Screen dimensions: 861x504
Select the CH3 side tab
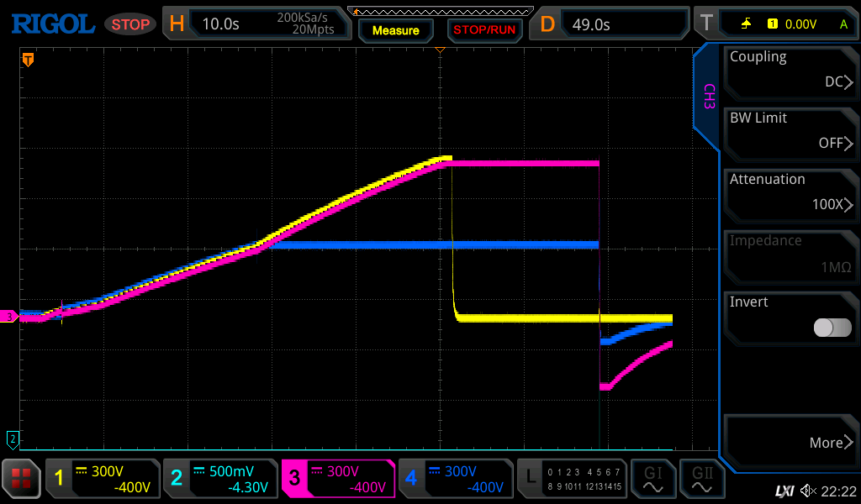click(708, 97)
